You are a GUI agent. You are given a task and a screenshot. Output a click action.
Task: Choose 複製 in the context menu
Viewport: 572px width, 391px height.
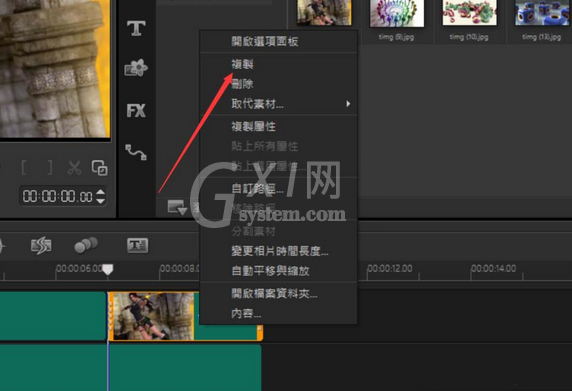coord(278,64)
